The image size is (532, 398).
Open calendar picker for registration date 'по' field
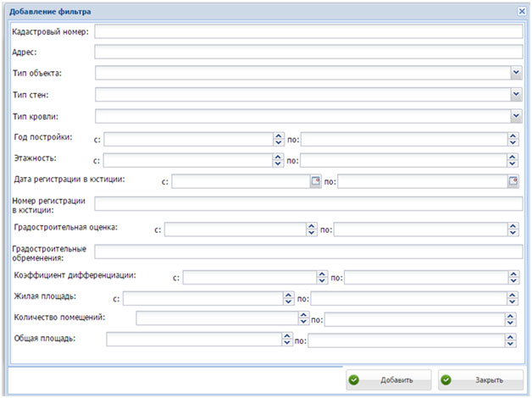click(513, 181)
